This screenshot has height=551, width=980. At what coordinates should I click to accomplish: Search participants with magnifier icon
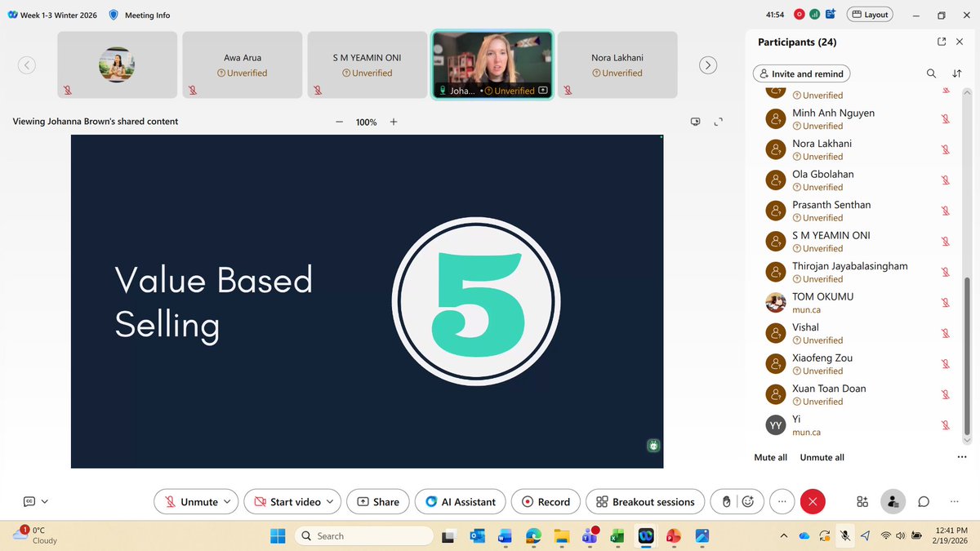(931, 73)
